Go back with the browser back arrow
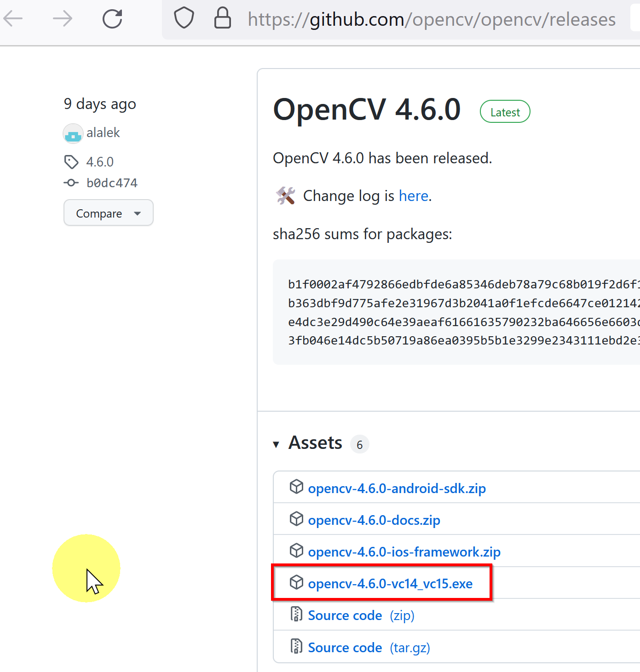The image size is (640, 672). tap(13, 19)
